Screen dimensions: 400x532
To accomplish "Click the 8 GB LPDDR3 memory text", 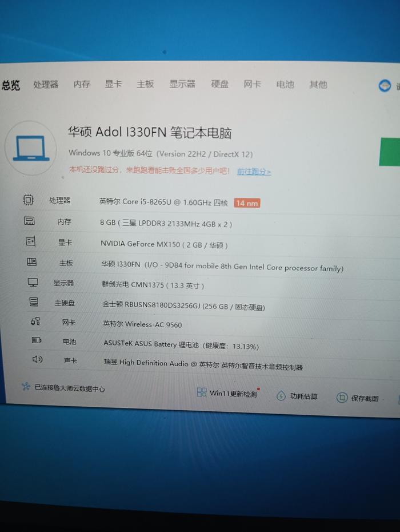I will pyautogui.click(x=166, y=223).
